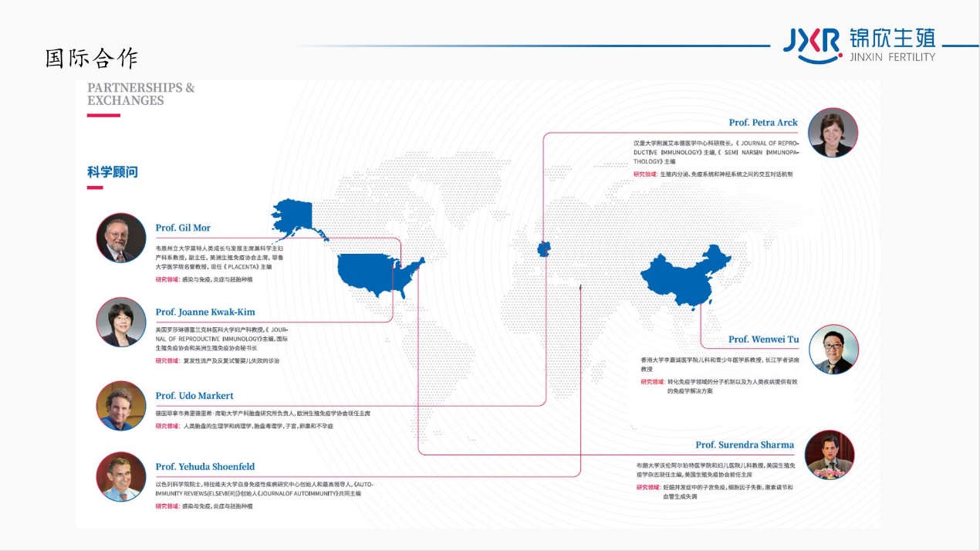Click Prof. Udo Markert's portrait photo

[x=121, y=405]
